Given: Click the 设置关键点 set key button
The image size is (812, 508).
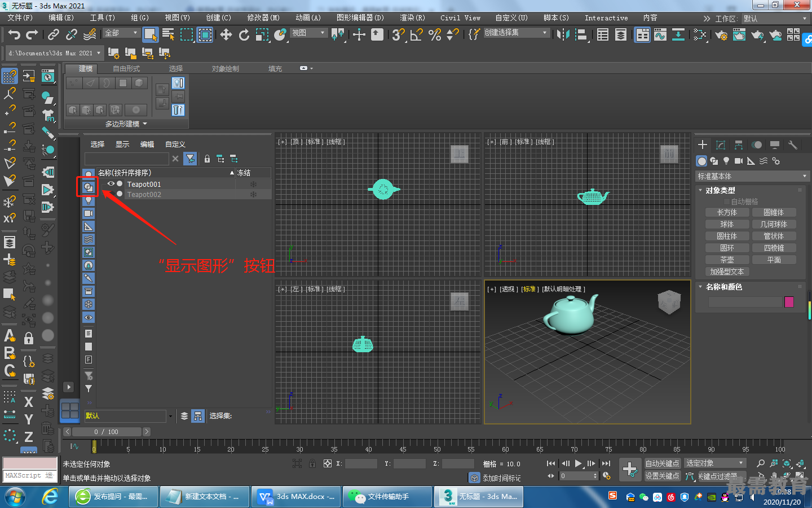Looking at the screenshot, I should coord(662,476).
